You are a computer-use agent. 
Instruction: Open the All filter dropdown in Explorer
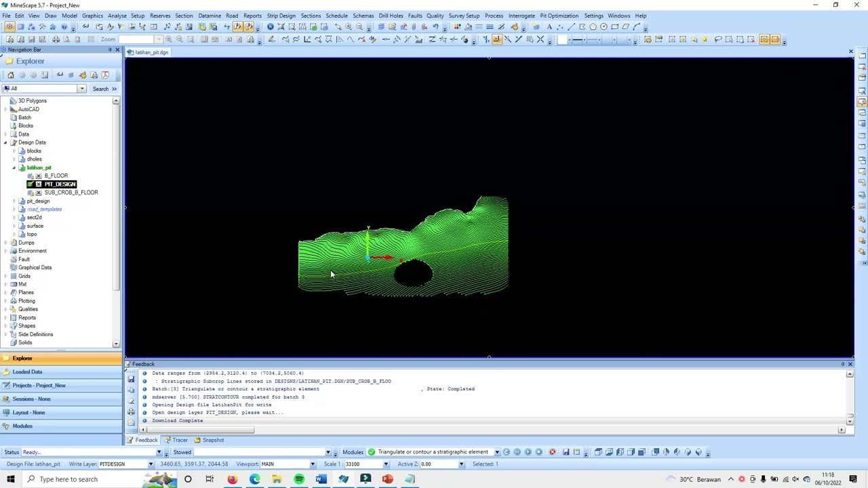coord(82,89)
